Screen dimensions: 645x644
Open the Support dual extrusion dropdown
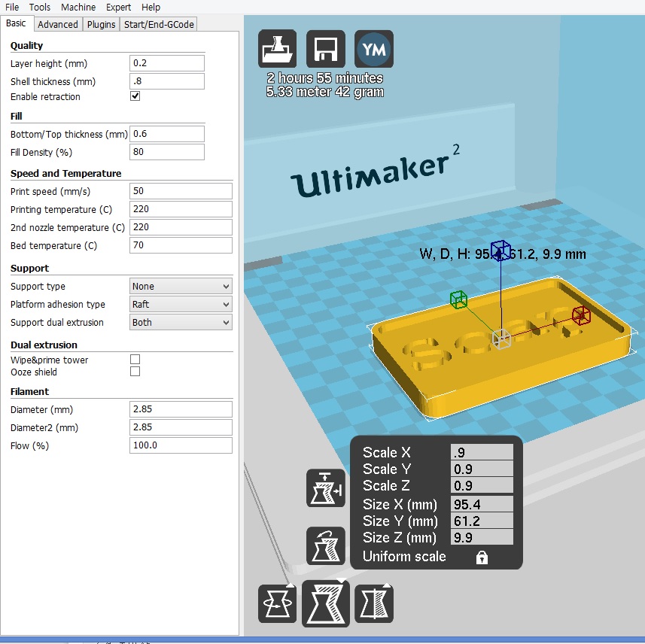pyautogui.click(x=181, y=323)
